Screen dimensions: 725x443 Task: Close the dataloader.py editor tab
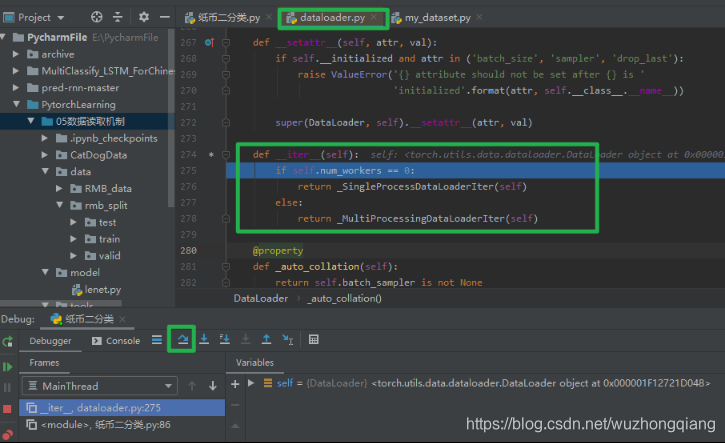tap(374, 17)
